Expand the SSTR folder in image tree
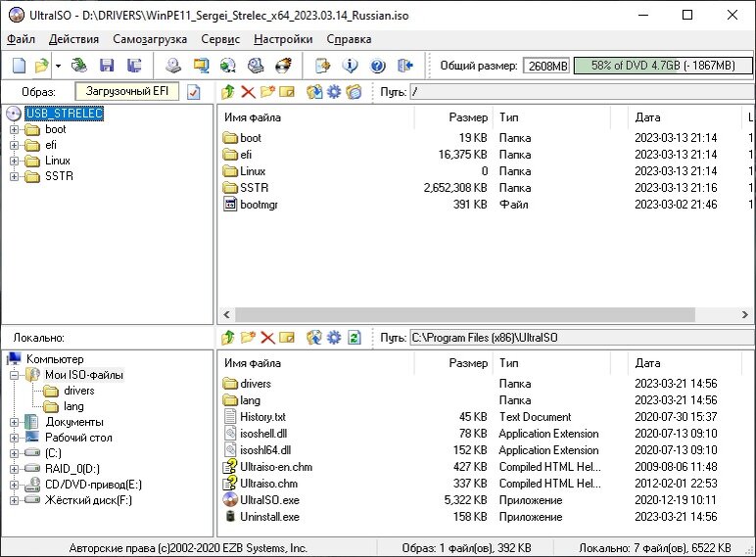Image resolution: width=756 pixels, height=557 pixels. (x=14, y=176)
